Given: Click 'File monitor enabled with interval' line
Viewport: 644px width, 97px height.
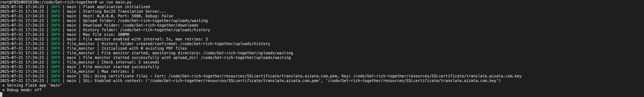Looking at the screenshot, I should tap(145, 39).
